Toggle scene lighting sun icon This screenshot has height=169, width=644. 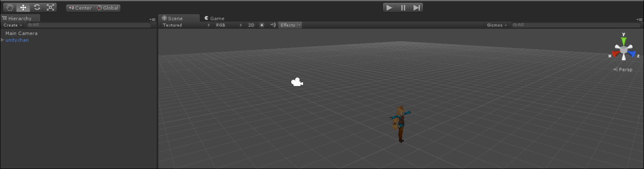coord(262,25)
